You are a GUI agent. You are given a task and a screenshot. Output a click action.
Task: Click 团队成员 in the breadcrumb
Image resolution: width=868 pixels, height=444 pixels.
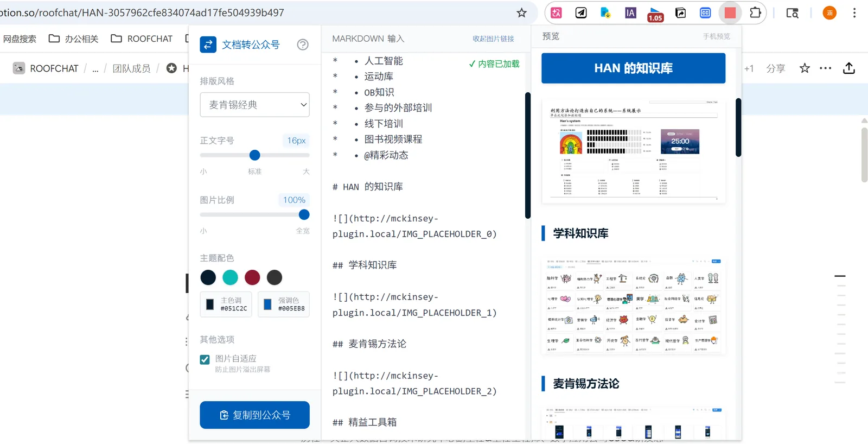tap(131, 68)
